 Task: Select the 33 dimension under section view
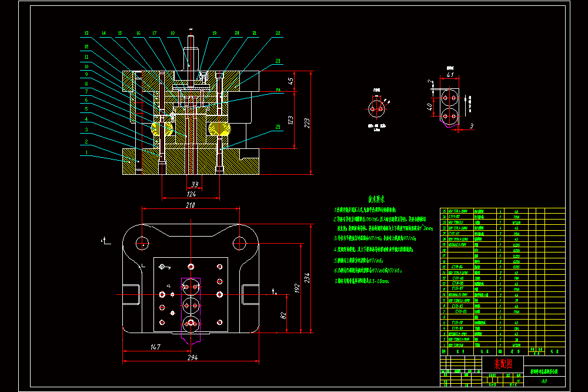[195, 184]
